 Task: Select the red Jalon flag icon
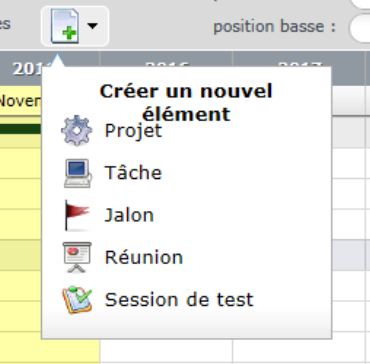pyautogui.click(x=77, y=215)
